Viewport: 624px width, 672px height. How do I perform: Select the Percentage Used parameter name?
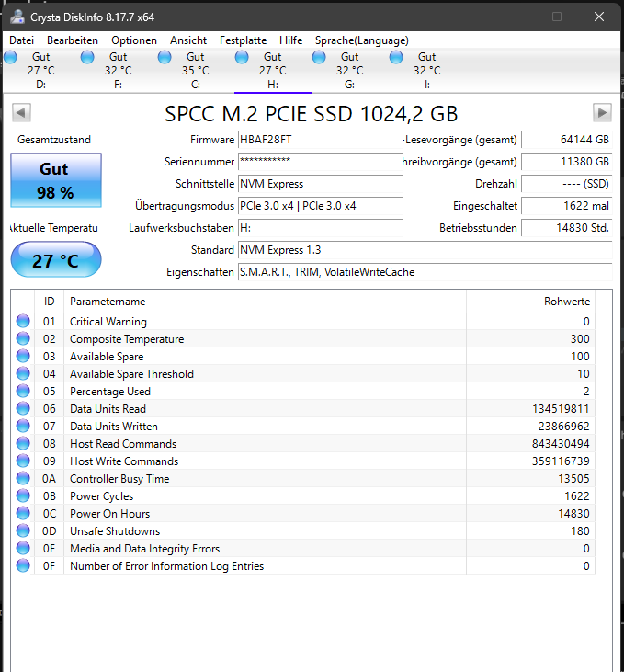[110, 391]
